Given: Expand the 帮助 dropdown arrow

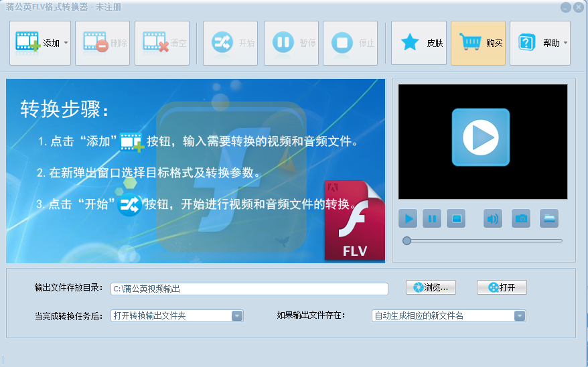Looking at the screenshot, I should click(x=565, y=43).
